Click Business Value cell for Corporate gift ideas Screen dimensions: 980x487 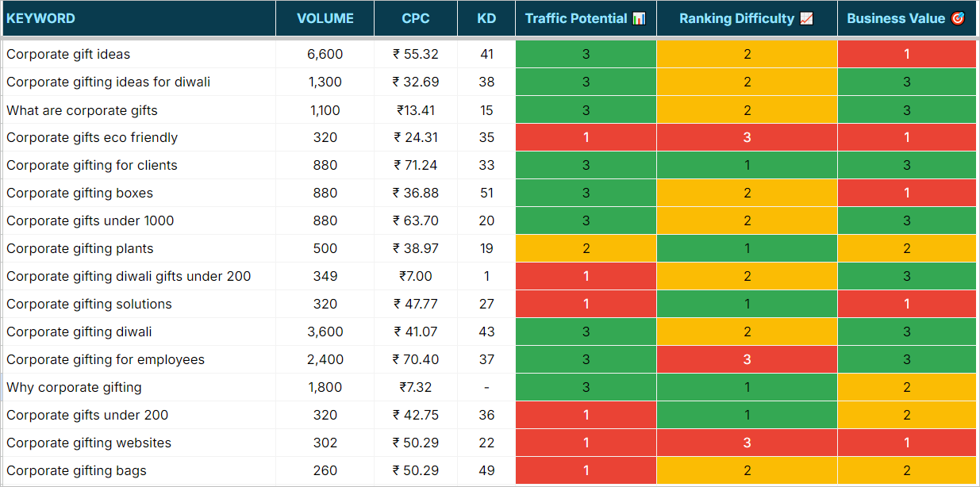tap(906, 54)
